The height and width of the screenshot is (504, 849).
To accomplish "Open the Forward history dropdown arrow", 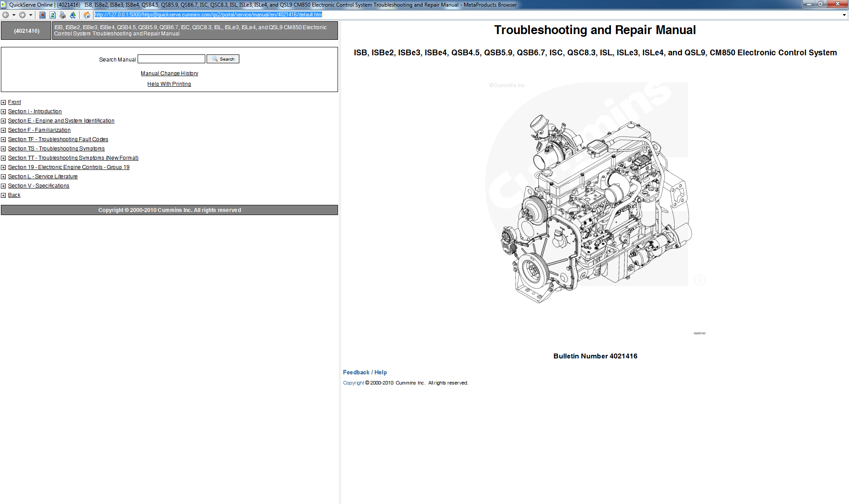I will pos(31,15).
